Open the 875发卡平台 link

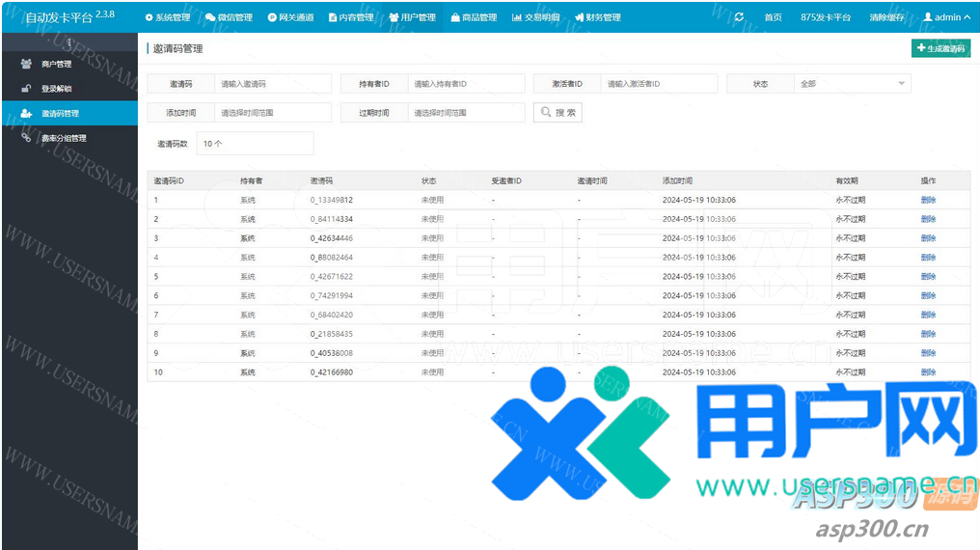(x=826, y=17)
